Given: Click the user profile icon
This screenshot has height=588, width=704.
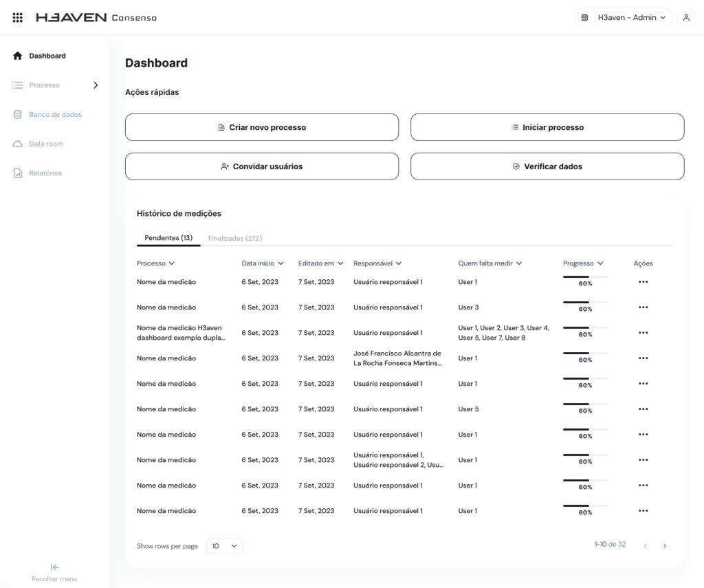Looking at the screenshot, I should click(x=685, y=18).
